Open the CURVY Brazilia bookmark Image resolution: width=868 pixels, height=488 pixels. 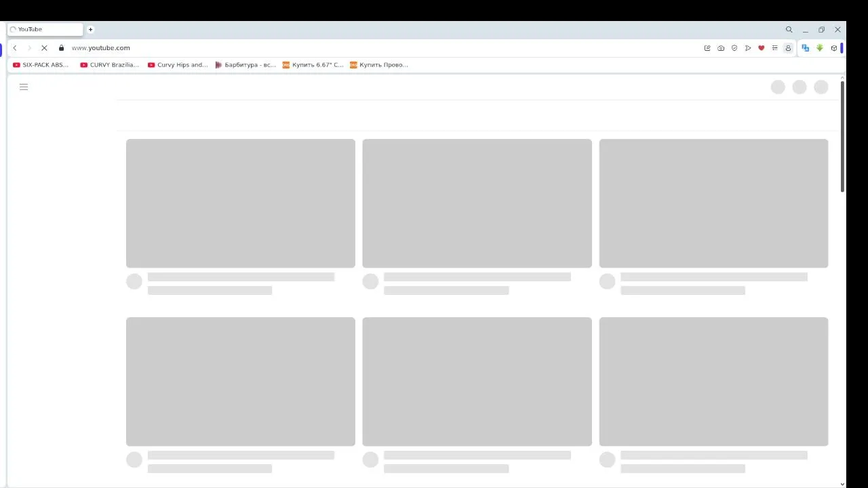coord(109,65)
